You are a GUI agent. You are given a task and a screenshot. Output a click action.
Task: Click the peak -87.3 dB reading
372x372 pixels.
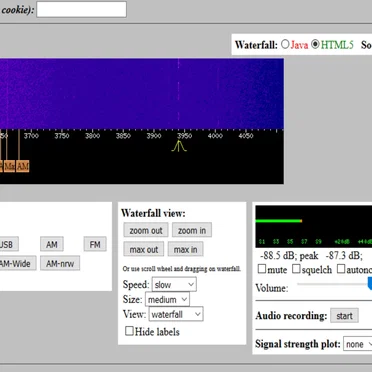pos(331,256)
